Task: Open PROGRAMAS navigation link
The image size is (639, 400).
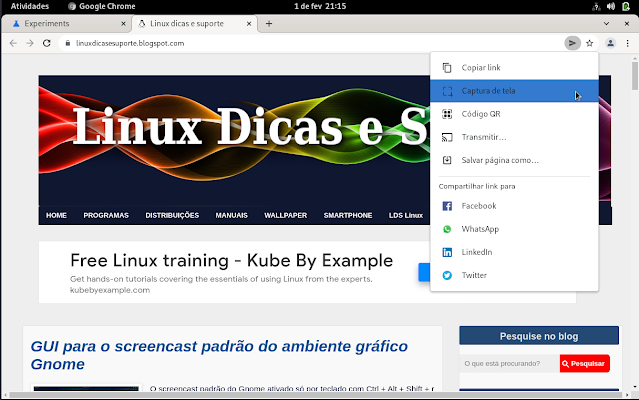Action: (x=106, y=215)
